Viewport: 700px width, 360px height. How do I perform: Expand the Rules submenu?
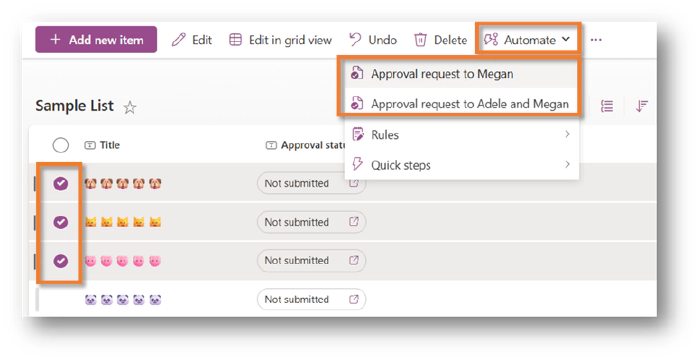[x=462, y=134]
